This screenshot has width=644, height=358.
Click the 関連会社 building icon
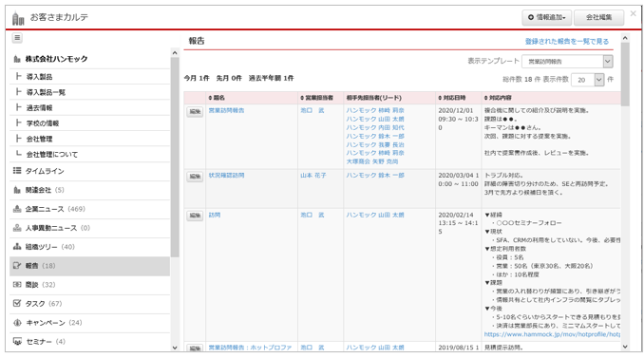point(17,190)
